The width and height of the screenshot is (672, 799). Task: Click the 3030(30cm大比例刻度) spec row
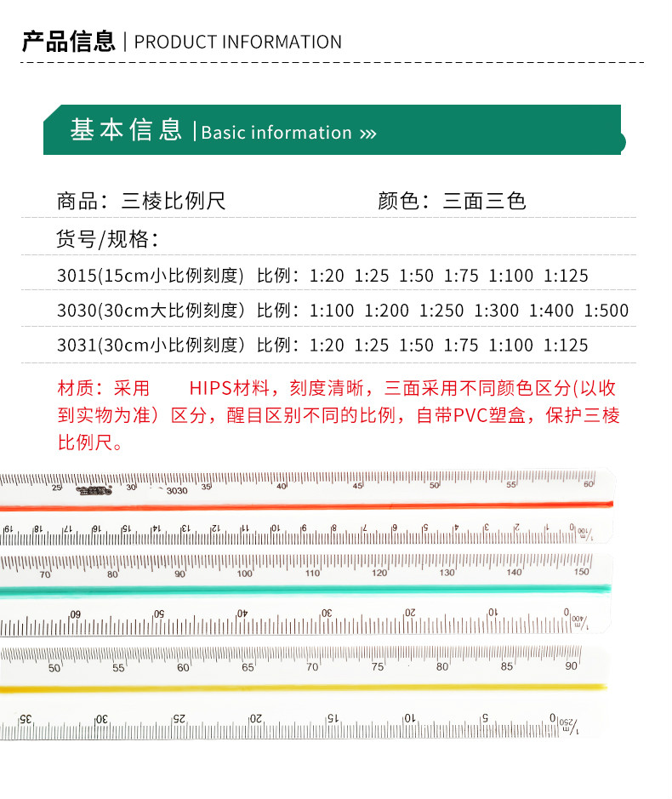pos(343,311)
